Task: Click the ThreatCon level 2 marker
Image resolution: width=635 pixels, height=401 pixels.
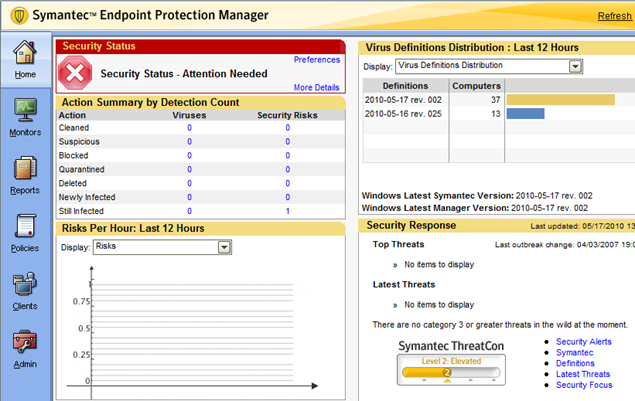Action: click(x=447, y=372)
